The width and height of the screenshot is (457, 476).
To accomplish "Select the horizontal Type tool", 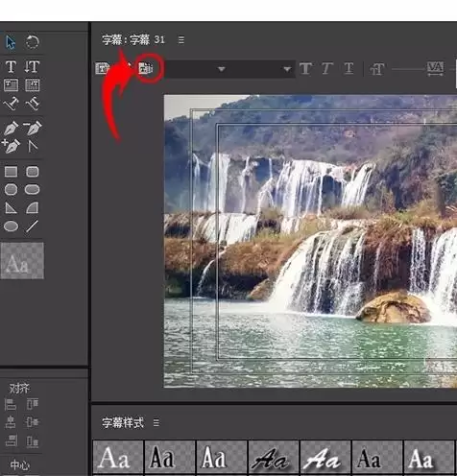I will (x=11, y=66).
